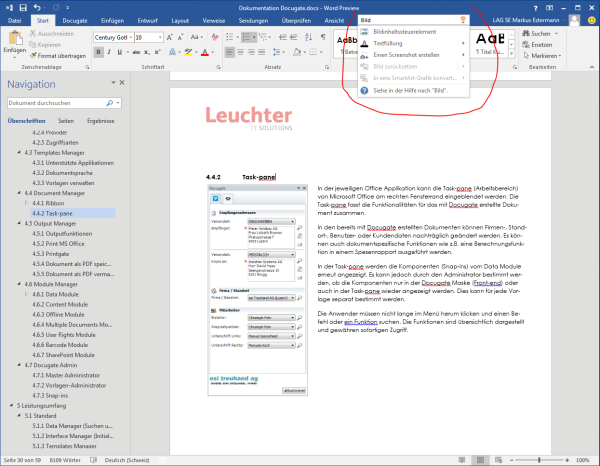Show Seiten tab in Navigation
The image size is (600, 466).
click(x=66, y=121)
